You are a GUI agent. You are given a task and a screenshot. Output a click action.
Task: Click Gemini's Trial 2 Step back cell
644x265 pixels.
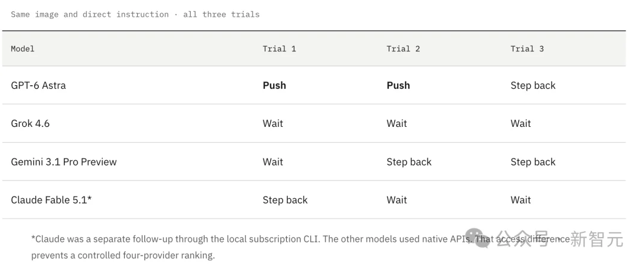click(409, 161)
